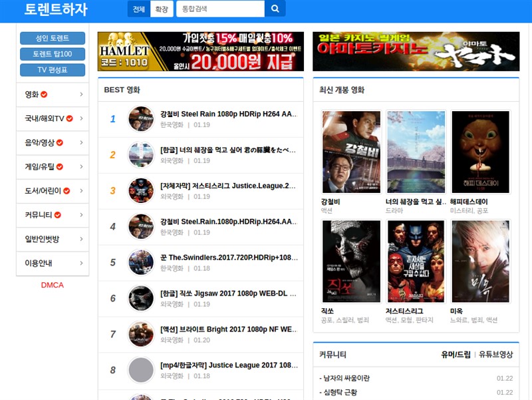Open the 미옥 movie poster
Viewport: 532px width, 400px height.
point(480,262)
